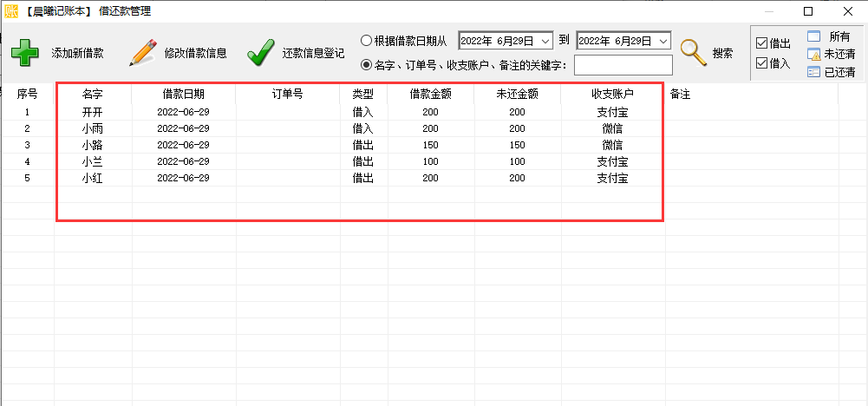868x406 pixels.
Task: Click the 订单号 column header
Action: [287, 95]
